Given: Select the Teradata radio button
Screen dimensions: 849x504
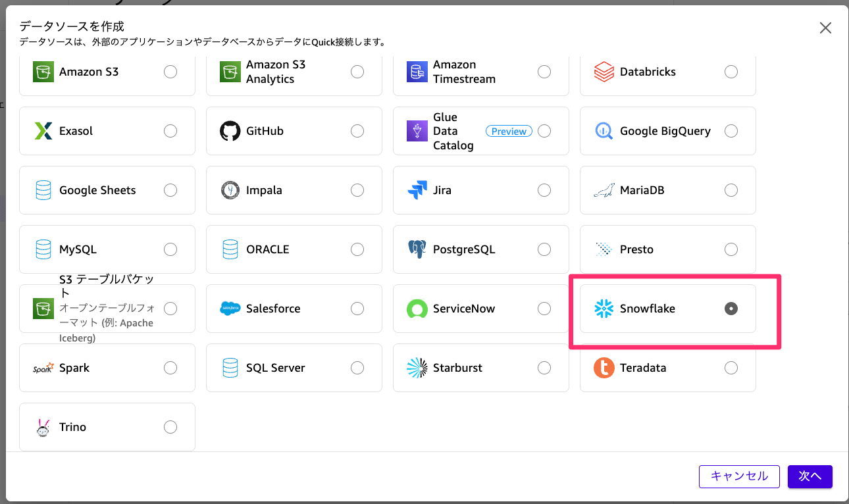Looking at the screenshot, I should [731, 368].
